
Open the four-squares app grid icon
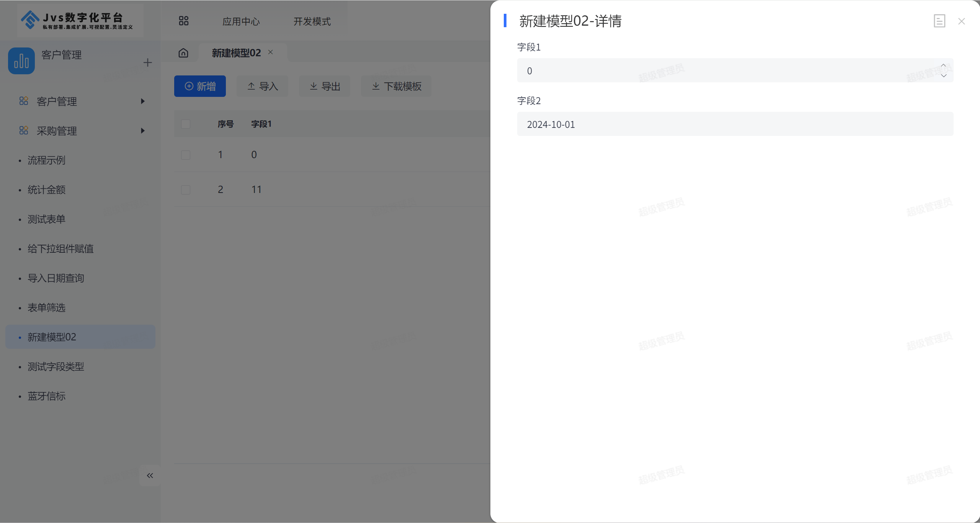tap(184, 21)
